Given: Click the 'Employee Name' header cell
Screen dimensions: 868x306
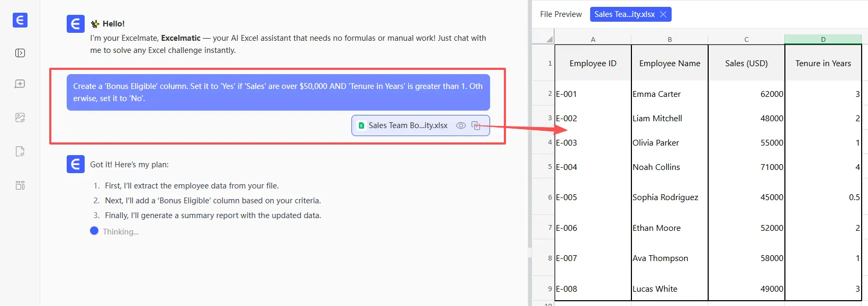Looking at the screenshot, I should (670, 63).
